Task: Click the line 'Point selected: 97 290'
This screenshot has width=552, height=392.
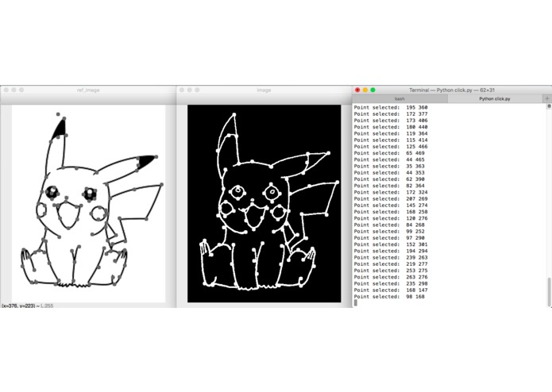Action: (x=389, y=238)
